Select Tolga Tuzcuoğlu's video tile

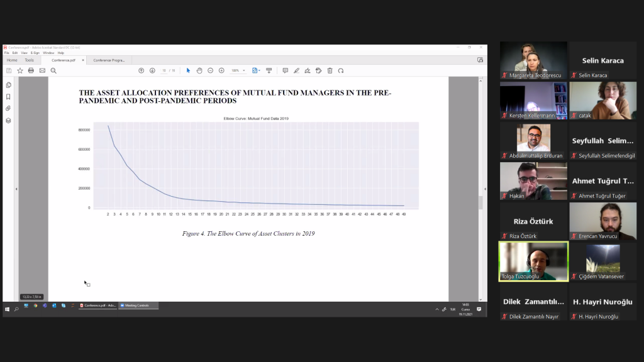pos(533,261)
